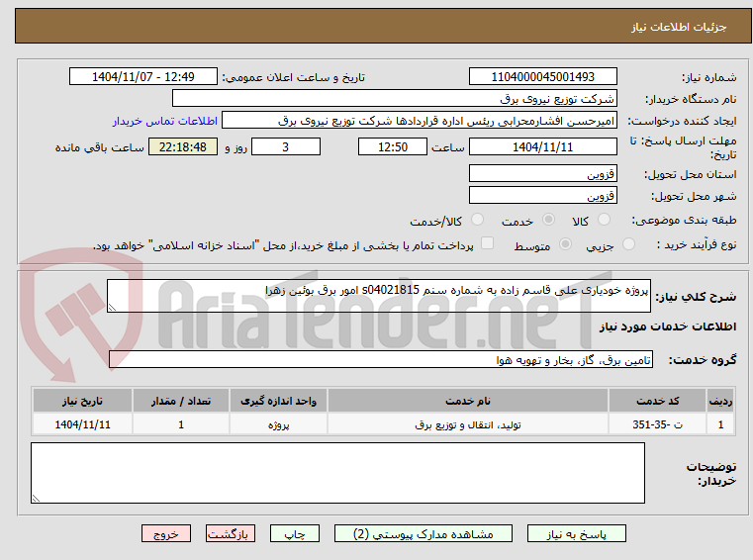753x560 pixels.
Task: Click the پاسخ به نیاز button
Action: (x=577, y=533)
